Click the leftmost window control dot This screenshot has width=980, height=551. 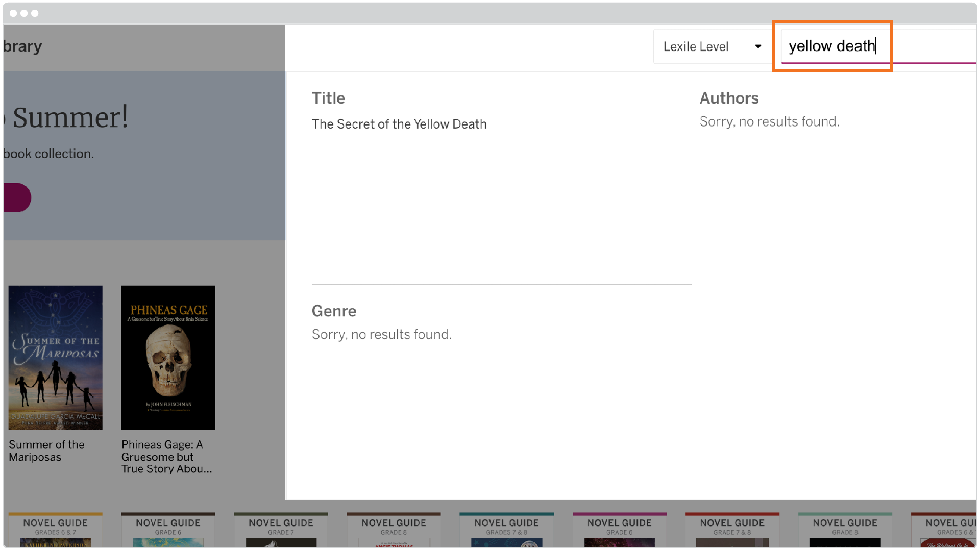point(13,13)
